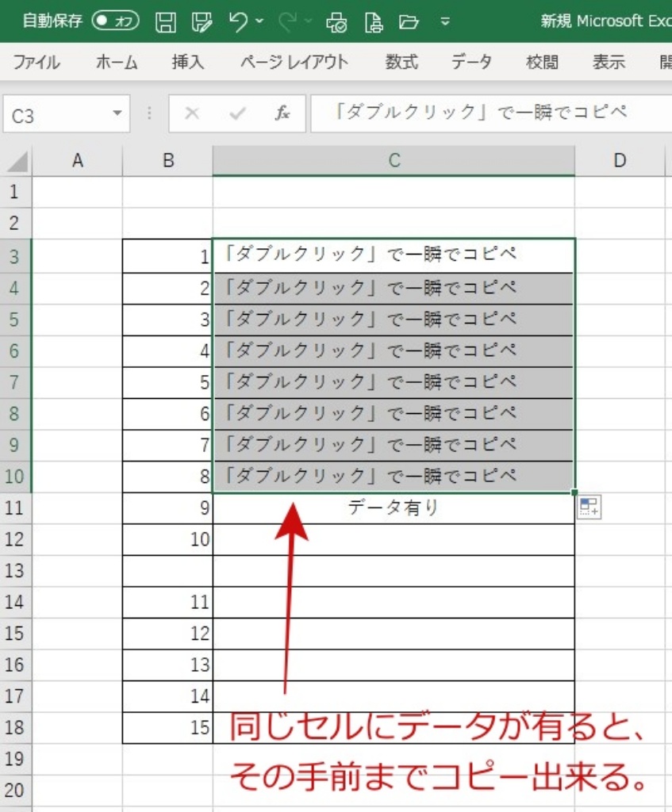Select cell B11 containing 9
Image resolution: width=672 pixels, height=812 pixels.
click(x=167, y=508)
